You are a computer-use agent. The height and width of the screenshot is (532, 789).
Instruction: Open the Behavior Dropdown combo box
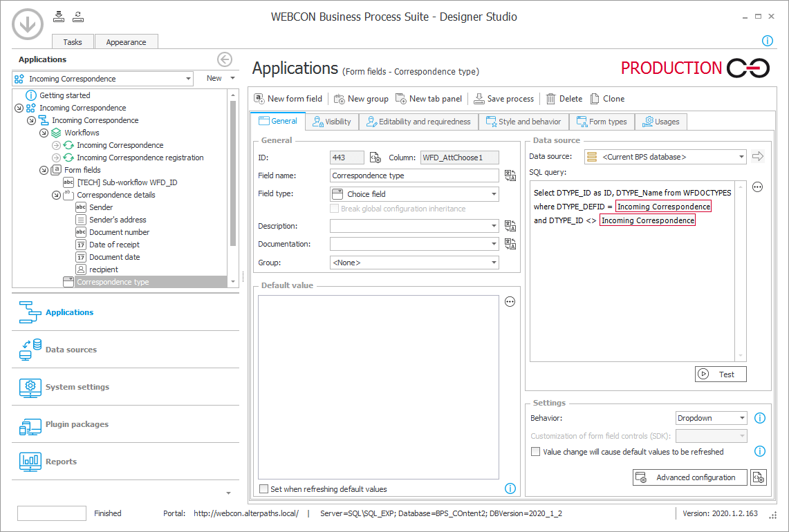tap(711, 418)
